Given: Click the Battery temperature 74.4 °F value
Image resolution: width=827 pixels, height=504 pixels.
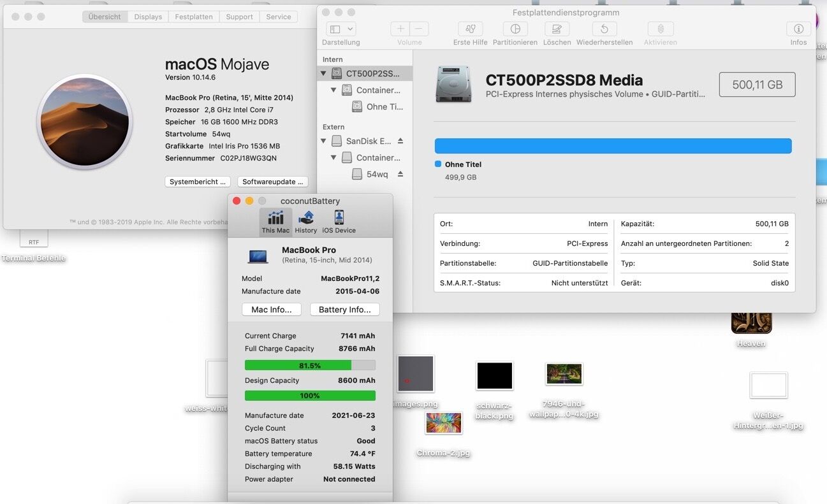Looking at the screenshot, I should coord(362,454).
